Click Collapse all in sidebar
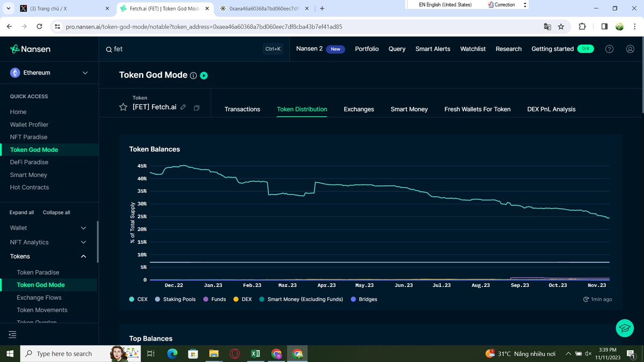Screen dimensions: 644x362 pos(56,212)
